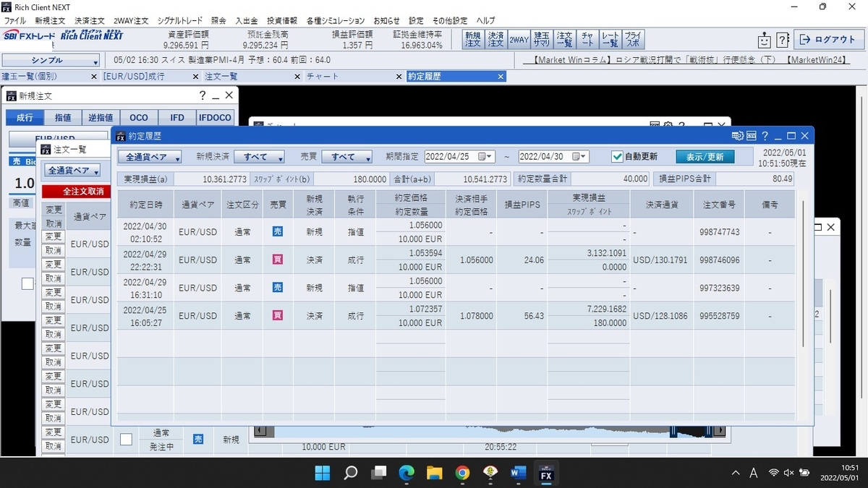Viewport: 868px width, 488px height.
Task: Toggle 自動更新 checkbox
Action: (617, 156)
